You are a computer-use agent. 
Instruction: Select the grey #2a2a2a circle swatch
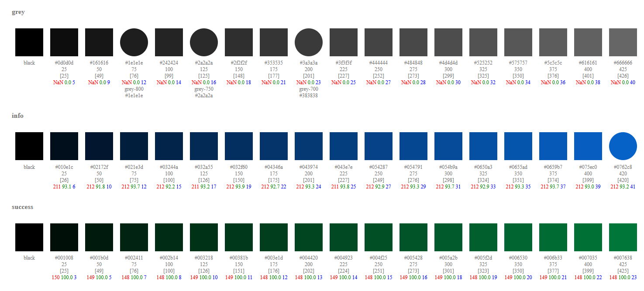pyautogui.click(x=204, y=42)
